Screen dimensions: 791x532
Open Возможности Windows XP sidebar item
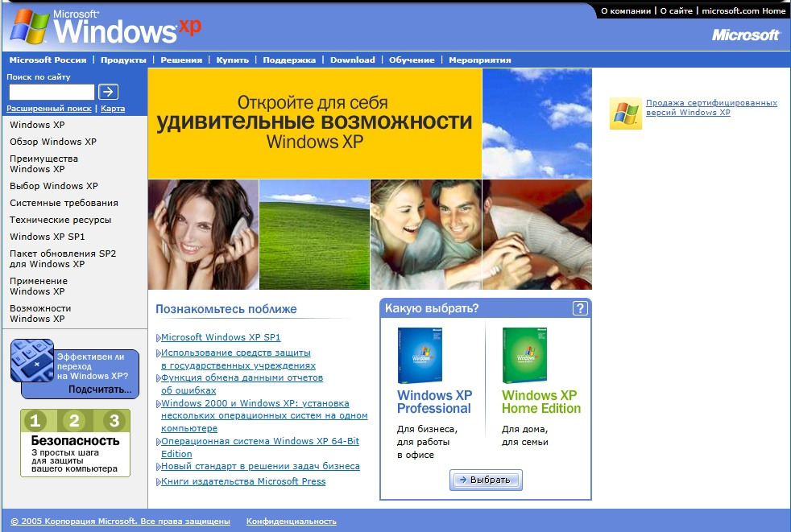click(40, 313)
